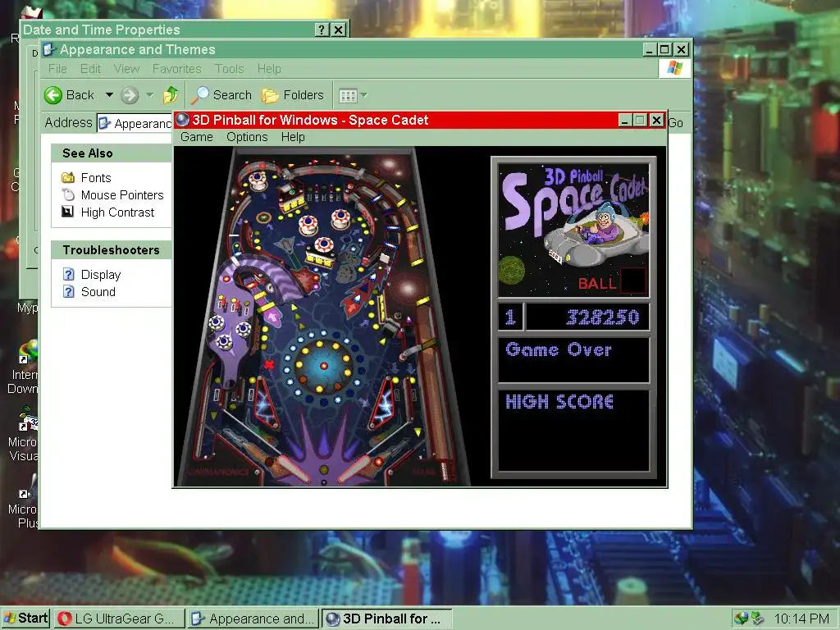Open View menu in Appearance and Themes
This screenshot has height=630, width=840.
(x=126, y=69)
